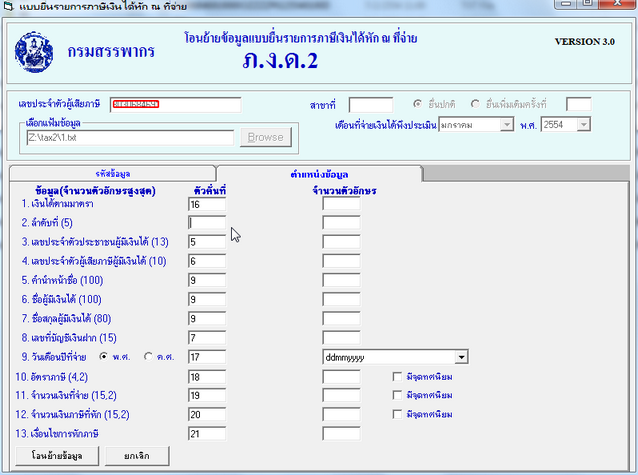Tick decimal checkbox for จำนวนเงินที่จ่าย row
This screenshot has width=638, height=475.
(397, 395)
